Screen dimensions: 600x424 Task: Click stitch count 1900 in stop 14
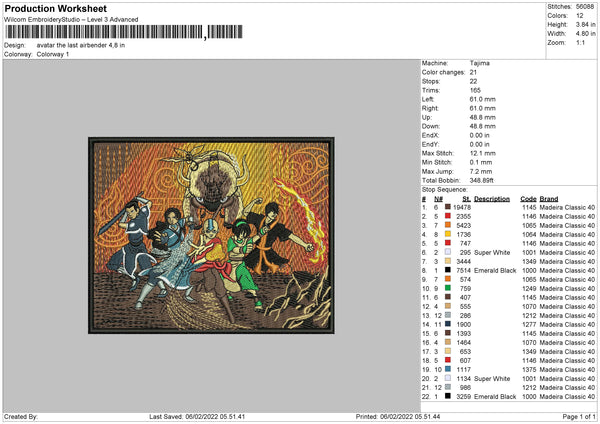[463, 324]
